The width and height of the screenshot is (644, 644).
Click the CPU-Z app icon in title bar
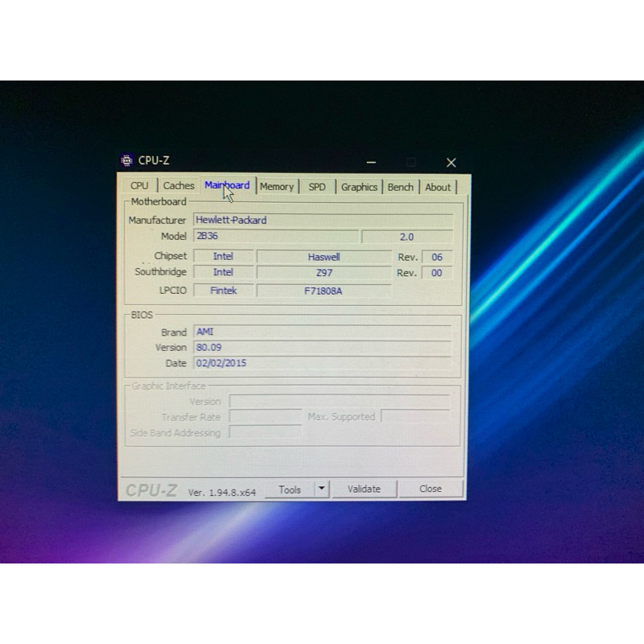coord(126,160)
